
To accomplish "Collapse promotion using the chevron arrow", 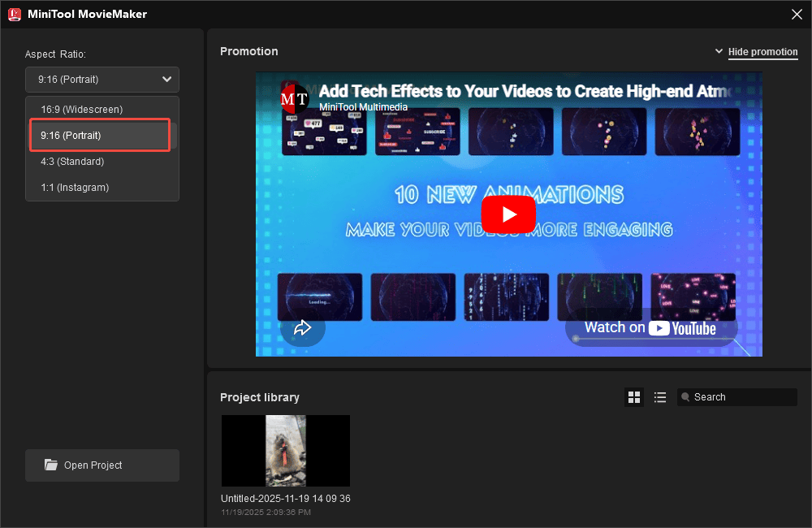I will pos(719,50).
